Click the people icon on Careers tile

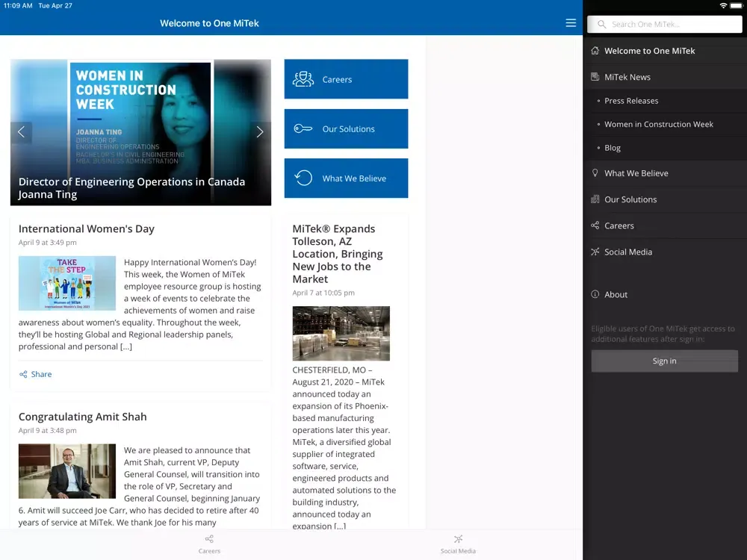[303, 79]
